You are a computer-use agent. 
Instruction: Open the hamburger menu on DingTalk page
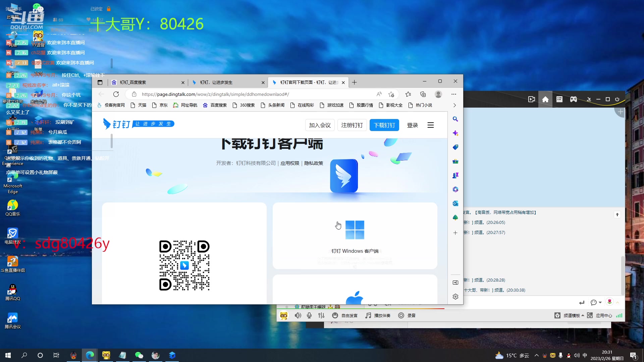click(431, 125)
